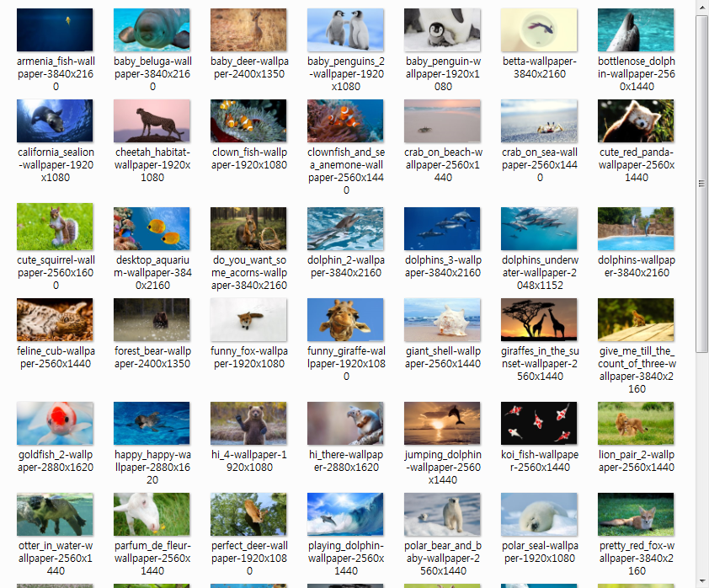Select funny_giraffe wallpaper thumbnail
This screenshot has height=588, width=709.
point(345,319)
